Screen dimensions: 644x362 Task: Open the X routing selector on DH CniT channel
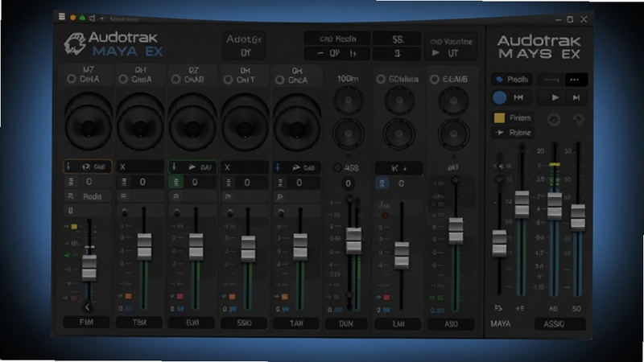click(x=245, y=167)
